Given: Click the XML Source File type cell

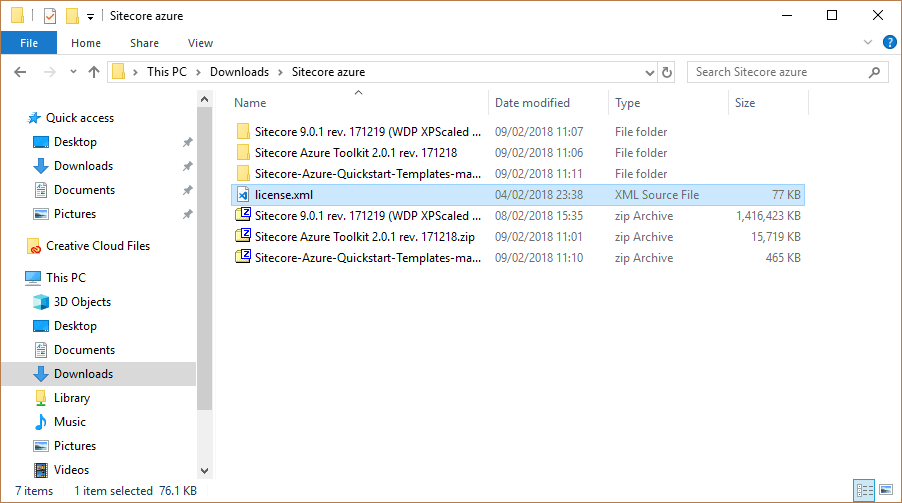Looking at the screenshot, I should tap(657, 195).
